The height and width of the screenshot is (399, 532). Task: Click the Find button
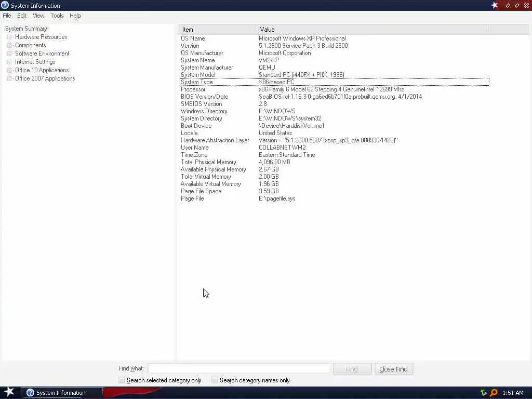coord(352,369)
